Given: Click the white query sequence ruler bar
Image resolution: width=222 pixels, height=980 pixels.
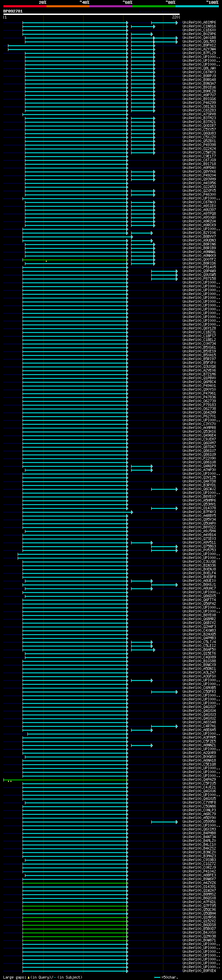Looking at the screenshot, I should tap(92, 15).
